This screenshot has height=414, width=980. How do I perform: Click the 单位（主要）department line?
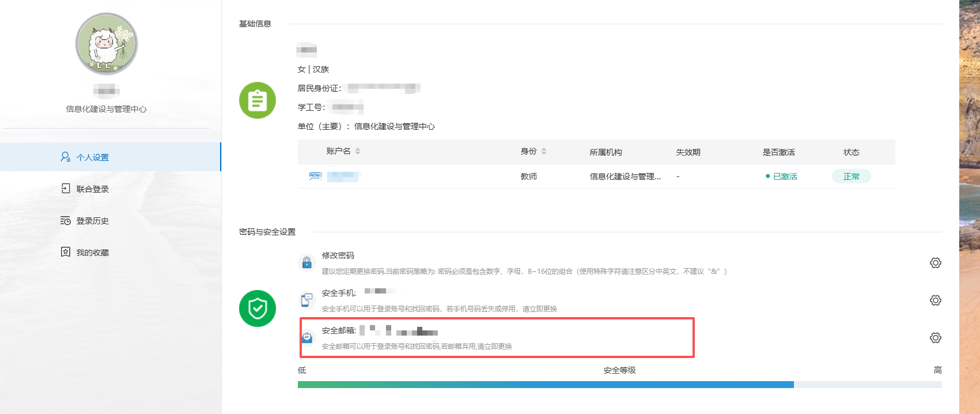[366, 126]
